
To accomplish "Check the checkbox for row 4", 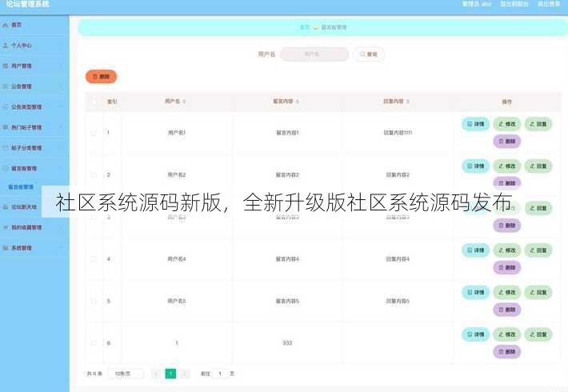I will point(94,259).
